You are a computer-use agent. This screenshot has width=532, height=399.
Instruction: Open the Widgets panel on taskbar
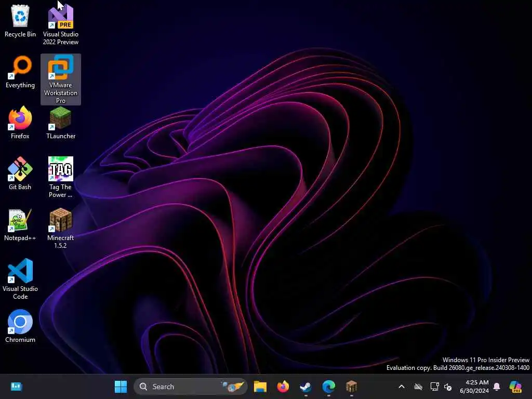pos(16,387)
